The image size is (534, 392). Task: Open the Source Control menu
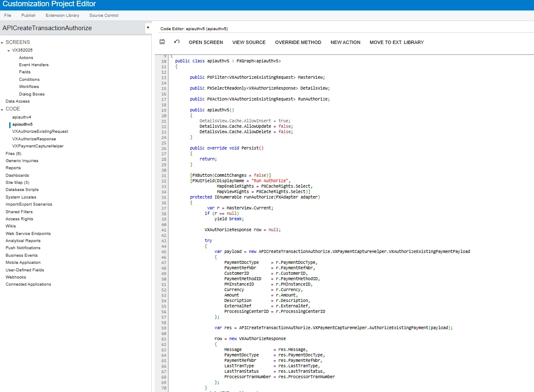coord(104,15)
